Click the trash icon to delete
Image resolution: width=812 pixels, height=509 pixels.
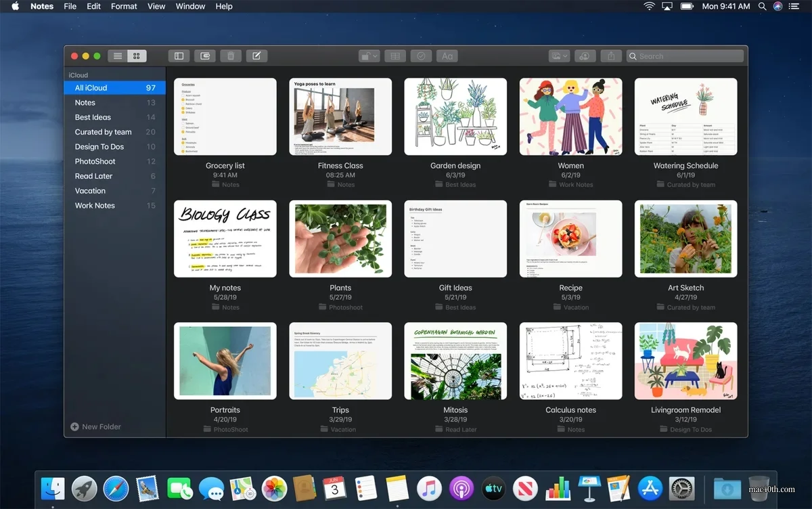coord(231,56)
